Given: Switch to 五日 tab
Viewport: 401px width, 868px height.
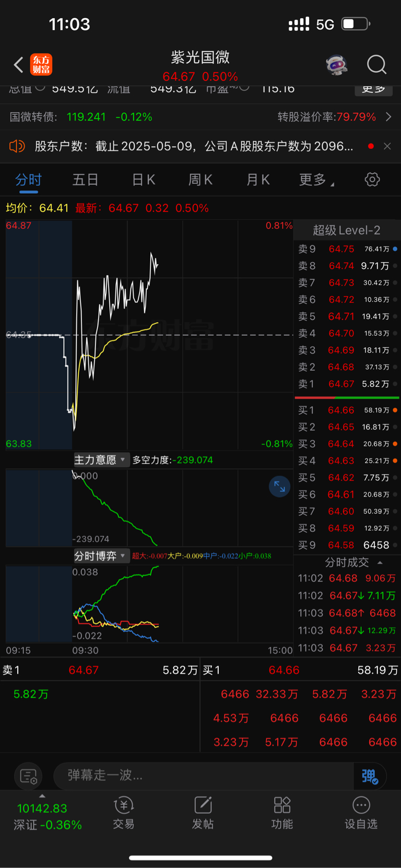Looking at the screenshot, I should 85,180.
